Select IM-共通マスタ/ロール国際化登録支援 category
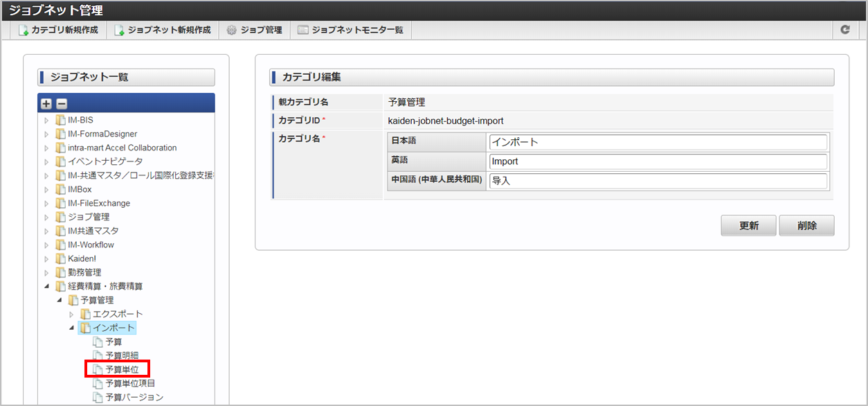This screenshot has height=406, width=868. (x=141, y=175)
